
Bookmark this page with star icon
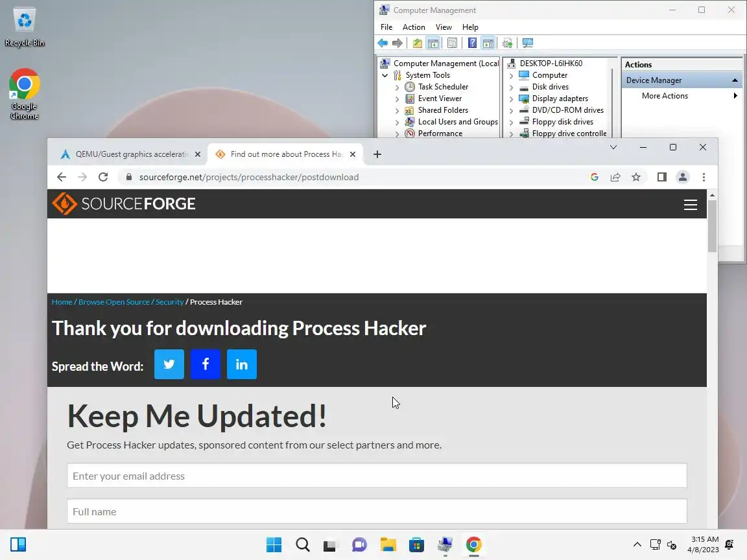636,177
